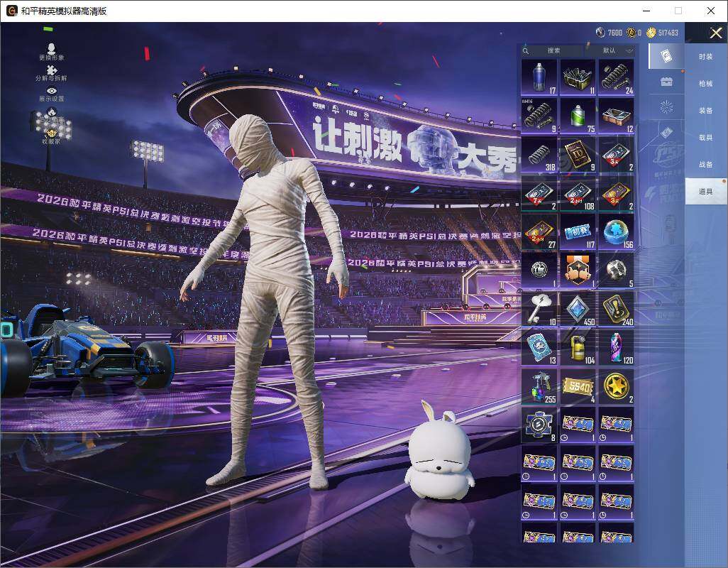Select SS40 gold ticket item
This screenshot has height=568, width=728.
tap(578, 386)
